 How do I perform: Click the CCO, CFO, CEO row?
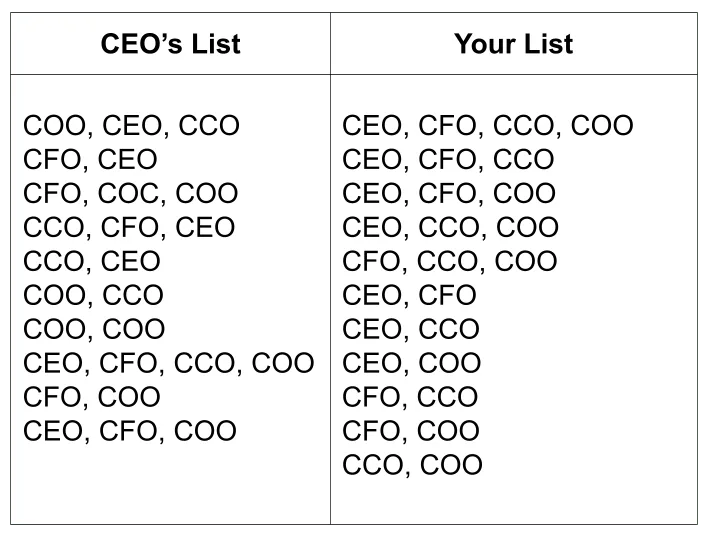point(129,227)
